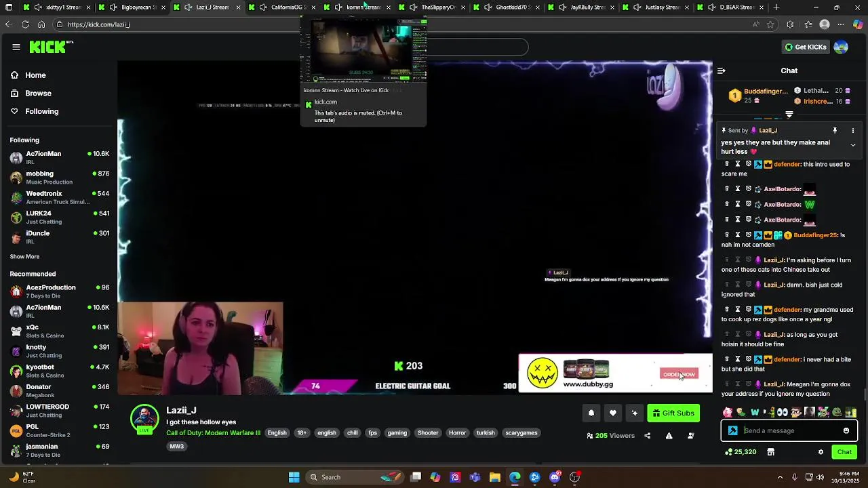Click the report warning triangle icon
868x488 pixels.
click(669, 436)
